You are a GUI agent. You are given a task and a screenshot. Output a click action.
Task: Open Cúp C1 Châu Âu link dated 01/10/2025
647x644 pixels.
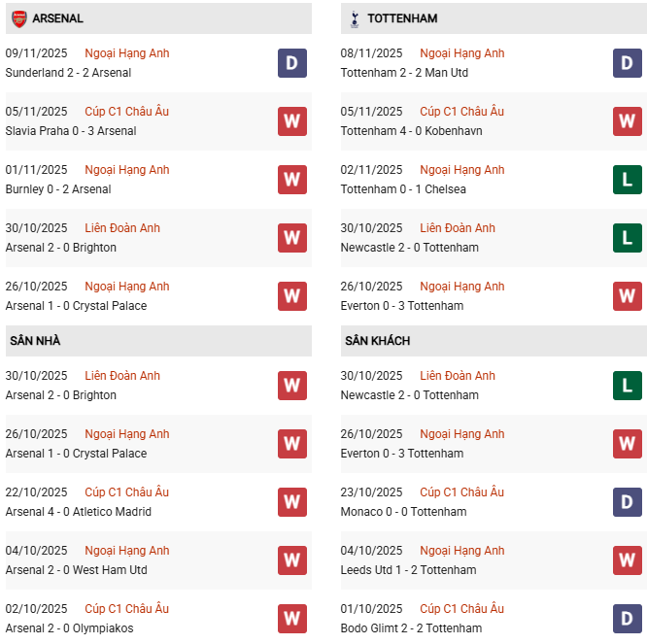(x=461, y=609)
